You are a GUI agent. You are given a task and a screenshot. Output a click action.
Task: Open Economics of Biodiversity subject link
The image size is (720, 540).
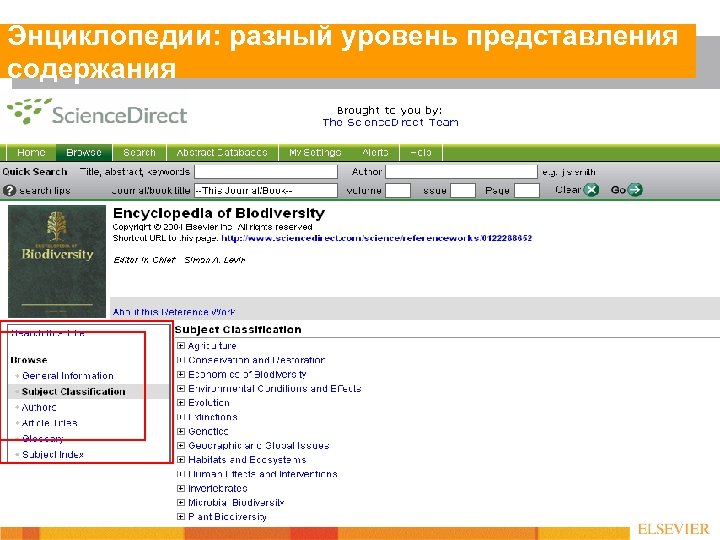pos(247,374)
